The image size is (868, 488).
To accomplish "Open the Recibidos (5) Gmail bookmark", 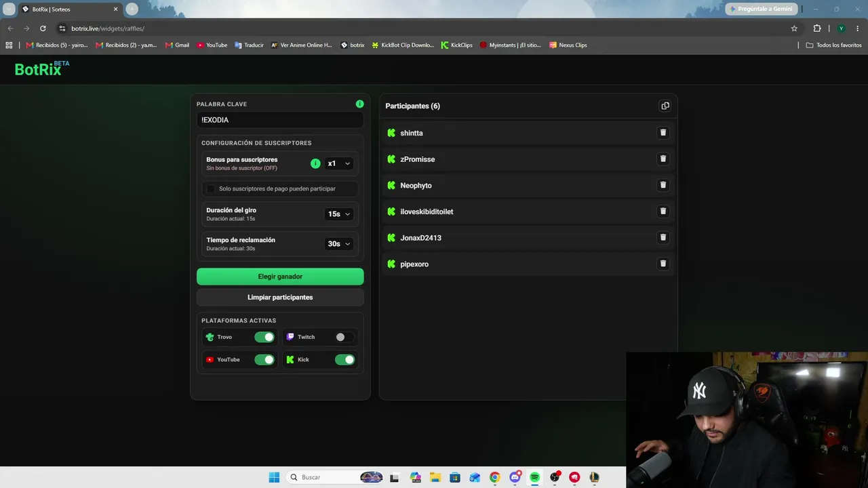I will tap(57, 45).
